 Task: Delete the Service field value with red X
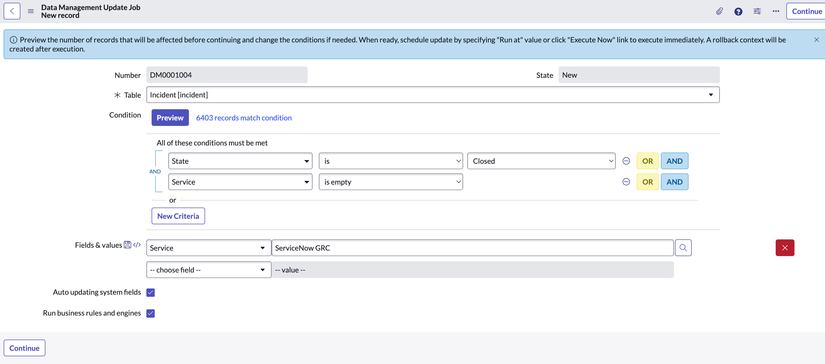784,248
